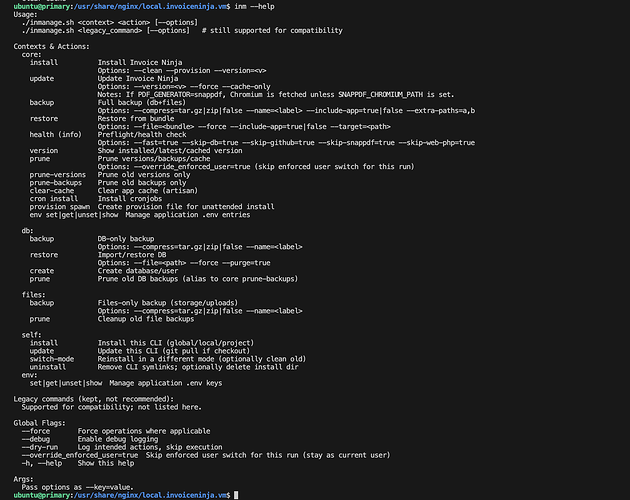Click 'Manage application .env entries' text
This screenshot has width=630, height=500.
188,215
